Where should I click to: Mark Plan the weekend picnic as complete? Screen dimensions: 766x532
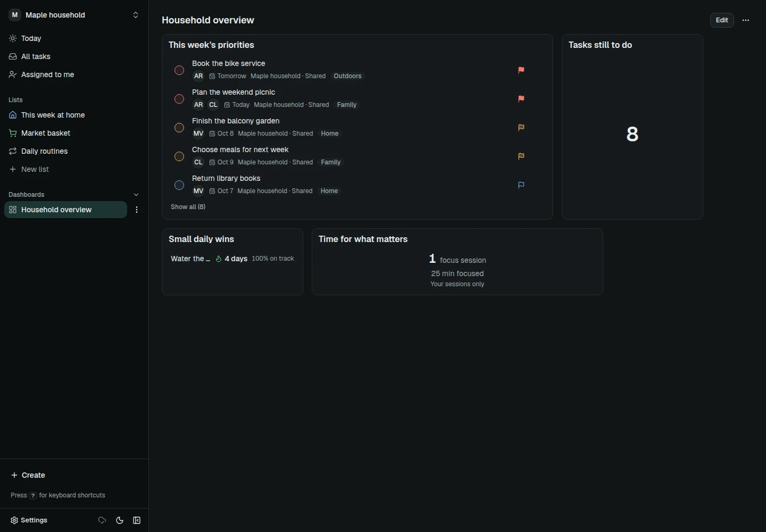coord(179,99)
